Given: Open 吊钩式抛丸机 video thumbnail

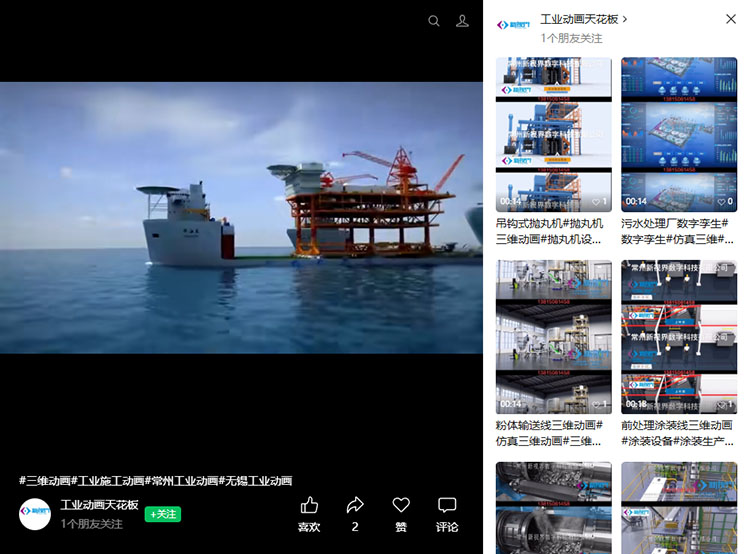Looking at the screenshot, I should (553, 134).
